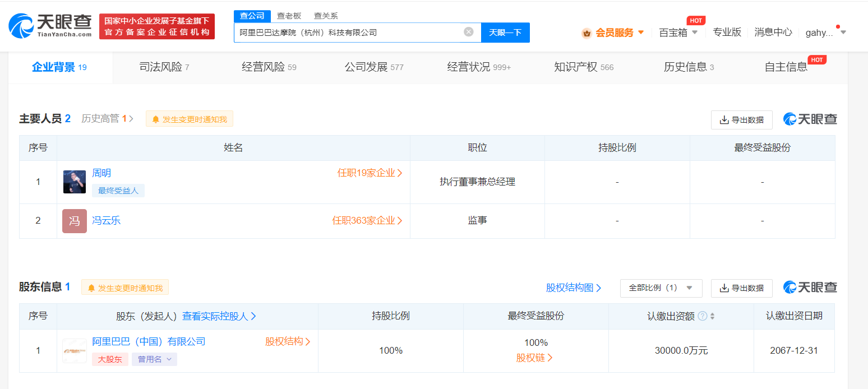
Task: Open 冯云乐's 任职363家企业 link
Action: pos(367,221)
